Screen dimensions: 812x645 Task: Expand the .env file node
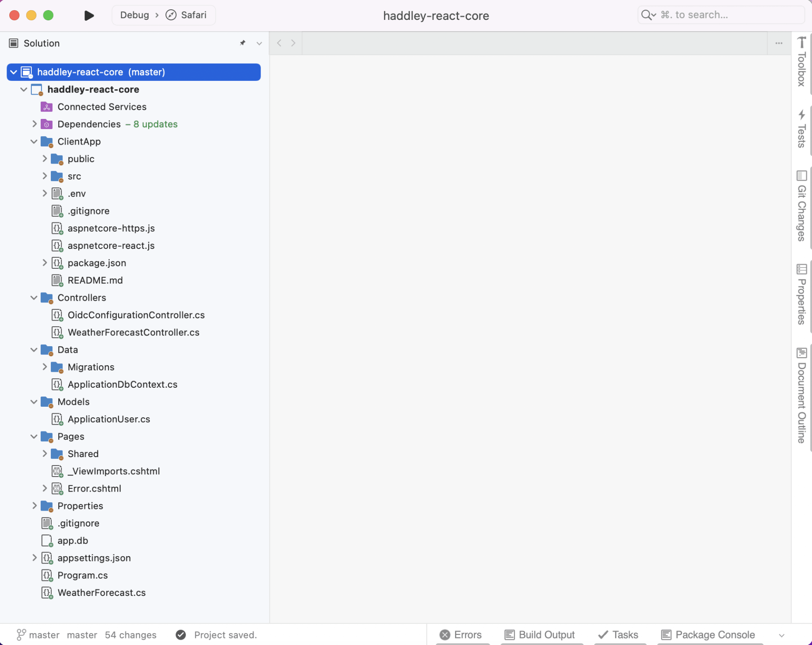click(x=44, y=194)
